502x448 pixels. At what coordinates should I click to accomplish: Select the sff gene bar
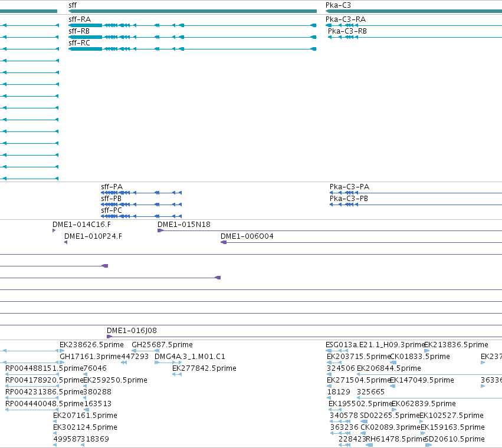[x=192, y=11]
